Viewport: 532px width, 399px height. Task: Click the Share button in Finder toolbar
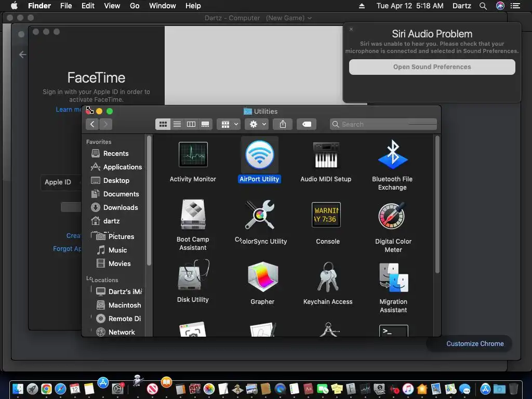click(283, 124)
